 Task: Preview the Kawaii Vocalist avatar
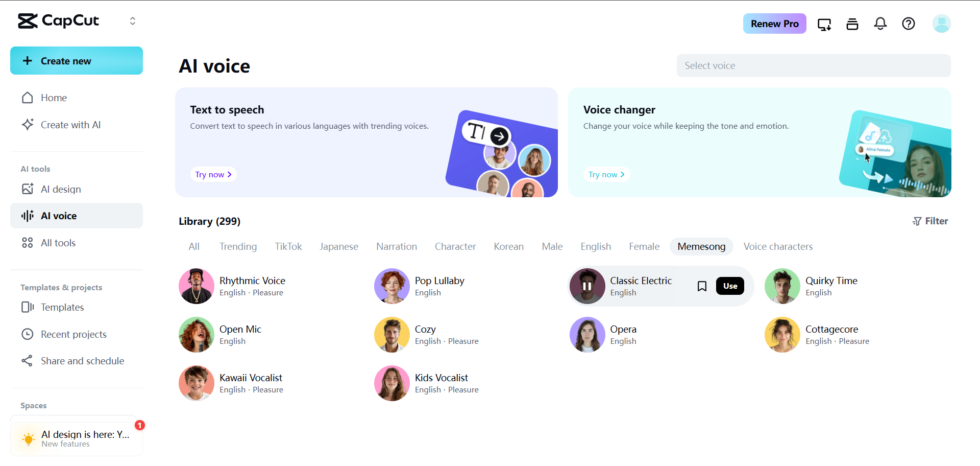click(197, 383)
